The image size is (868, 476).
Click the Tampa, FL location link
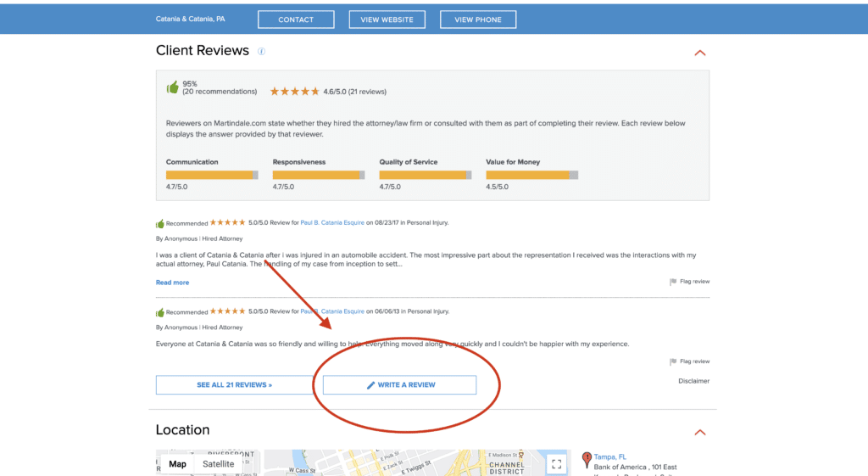coord(610,457)
